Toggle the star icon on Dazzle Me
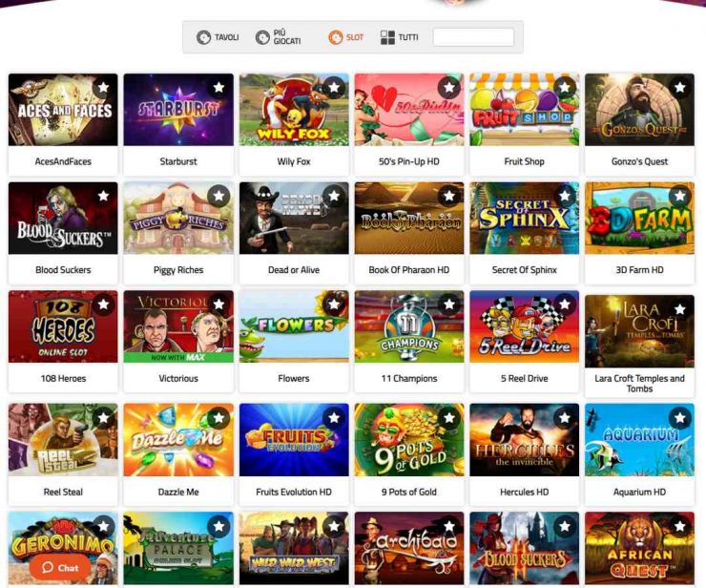 (218, 418)
